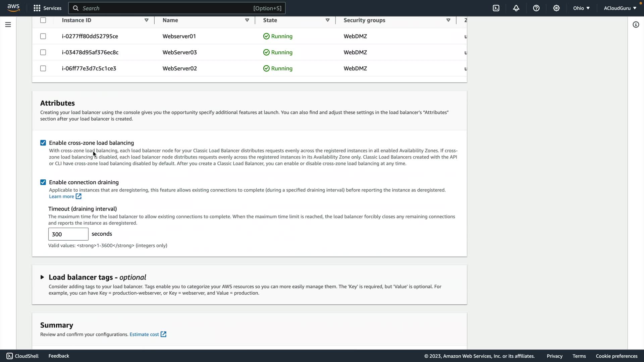This screenshot has width=644, height=362.
Task: Click CloudShell in the footer bar
Action: coord(22,356)
